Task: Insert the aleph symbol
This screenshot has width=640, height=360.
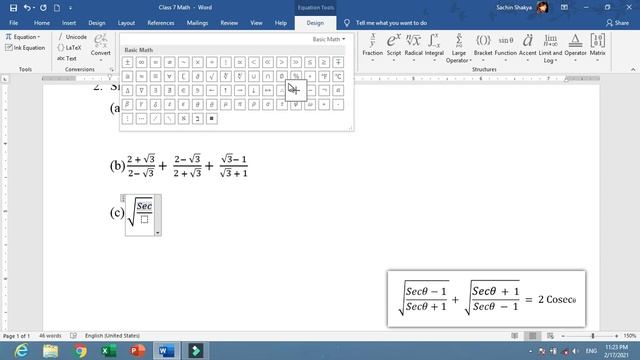Action: 183,118
